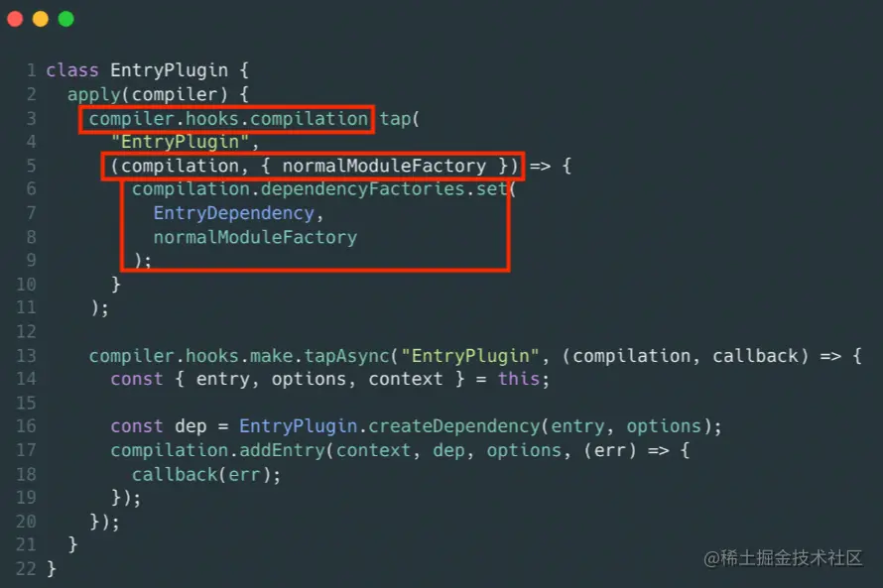Click apply method name on line 2
The height and width of the screenshot is (588, 883).
pos(94,94)
